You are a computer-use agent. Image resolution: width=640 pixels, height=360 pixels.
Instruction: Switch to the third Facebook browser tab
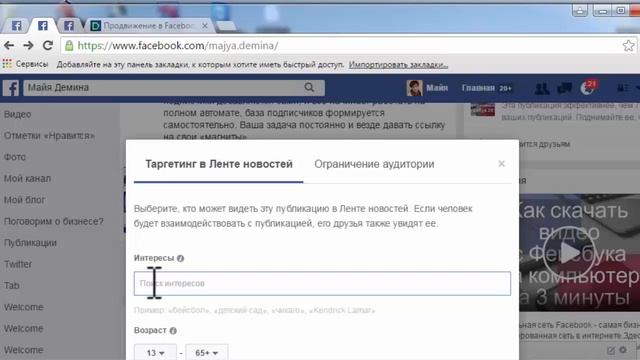[69, 26]
